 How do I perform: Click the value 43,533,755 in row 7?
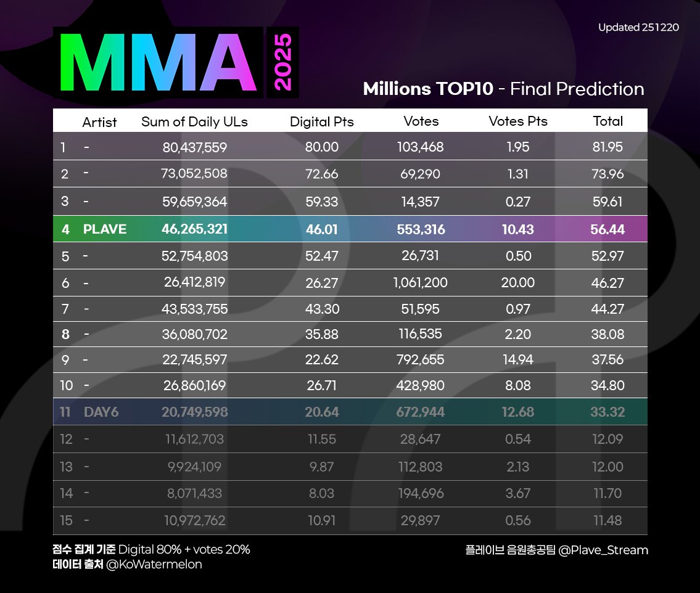[x=195, y=309]
